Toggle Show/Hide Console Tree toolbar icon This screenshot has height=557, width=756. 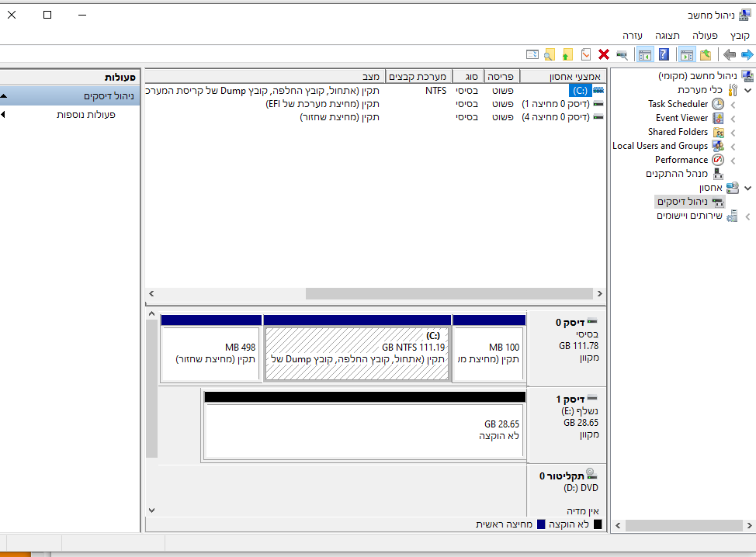click(x=687, y=55)
